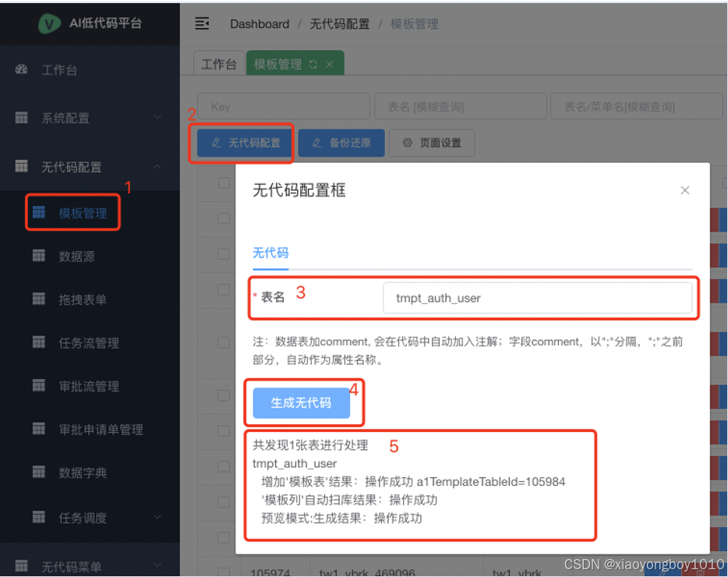This screenshot has width=728, height=577.
Task: Open 审批流管理 in the sidebar
Action: 90,386
